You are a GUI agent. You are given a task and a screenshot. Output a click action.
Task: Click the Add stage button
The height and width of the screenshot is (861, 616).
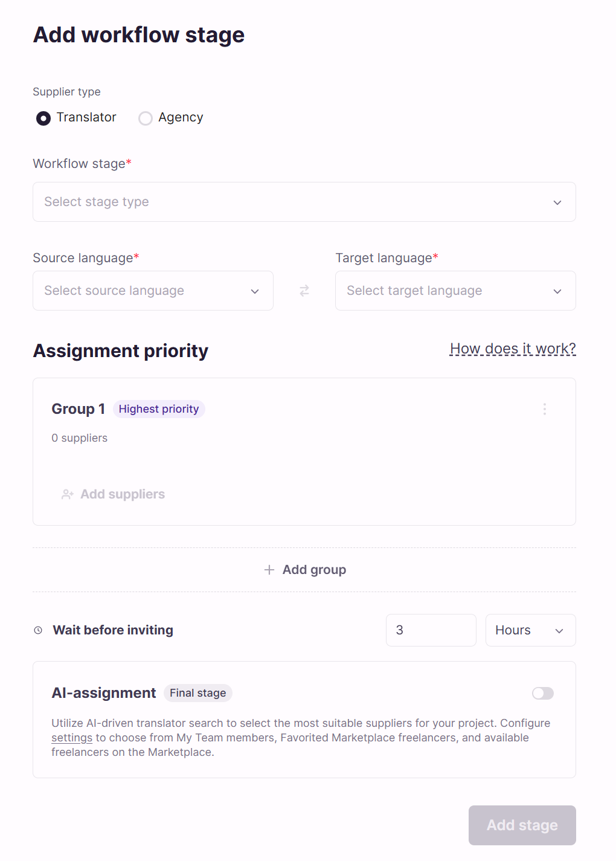pyautogui.click(x=522, y=825)
